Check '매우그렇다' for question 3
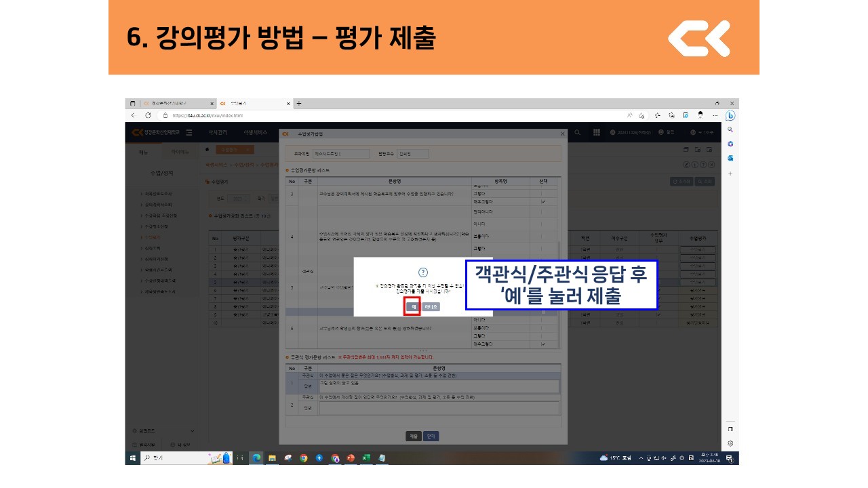Image resolution: width=868 pixels, height=488 pixels. click(543, 202)
